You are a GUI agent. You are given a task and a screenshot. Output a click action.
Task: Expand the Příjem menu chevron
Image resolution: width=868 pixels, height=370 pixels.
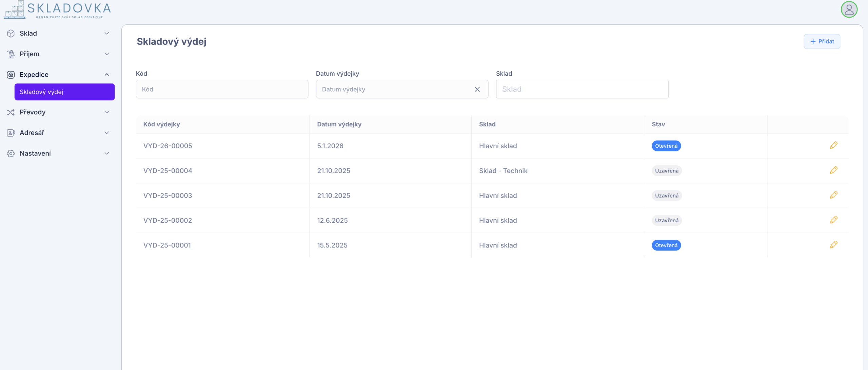tap(107, 54)
